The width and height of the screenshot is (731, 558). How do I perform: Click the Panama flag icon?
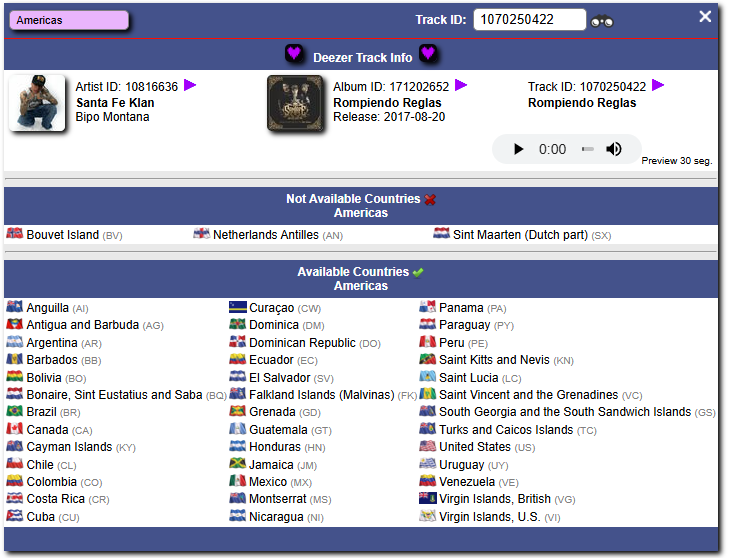click(428, 307)
